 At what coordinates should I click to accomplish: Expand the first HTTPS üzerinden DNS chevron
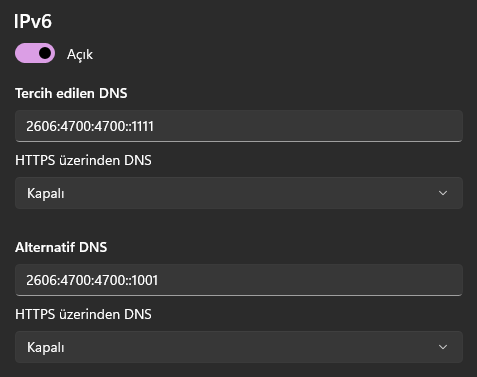tap(443, 193)
